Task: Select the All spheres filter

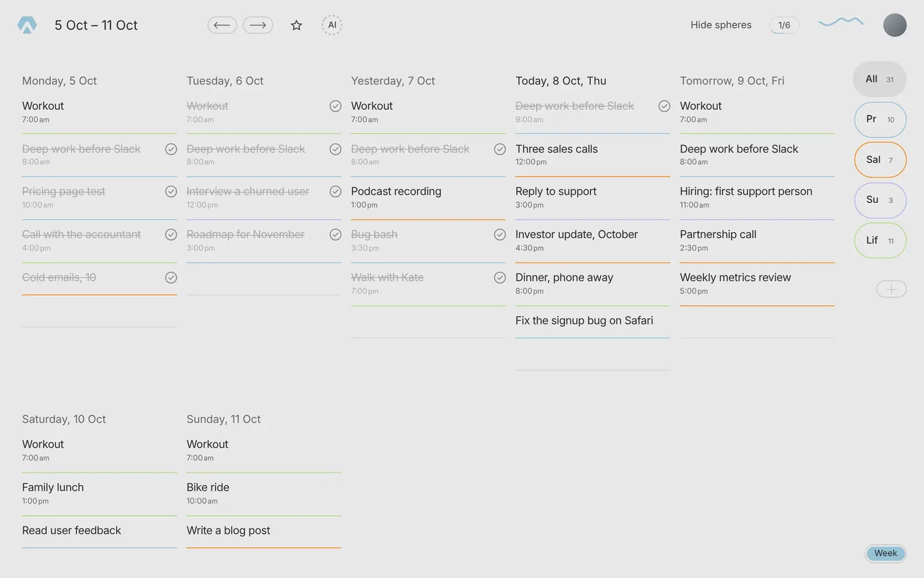Action: 880,79
